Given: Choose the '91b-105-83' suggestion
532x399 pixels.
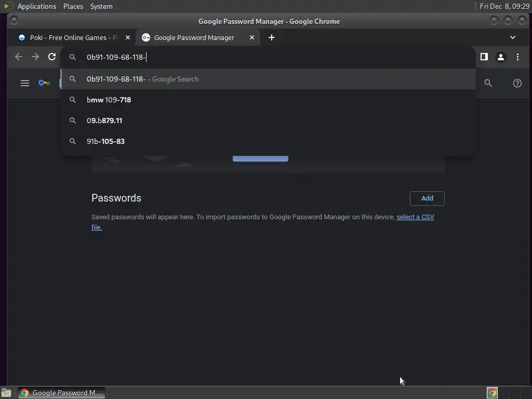Looking at the screenshot, I should (x=268, y=141).
